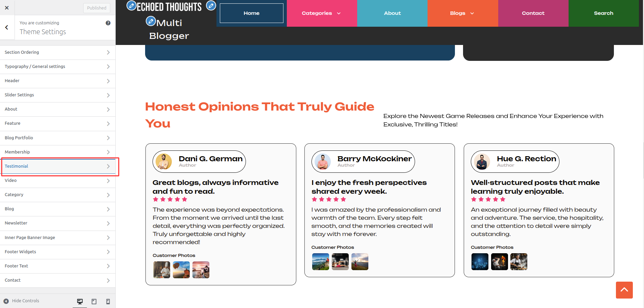The width and height of the screenshot is (644, 308).
Task: Open Dani G. German's first customer photo
Action: [162, 270]
